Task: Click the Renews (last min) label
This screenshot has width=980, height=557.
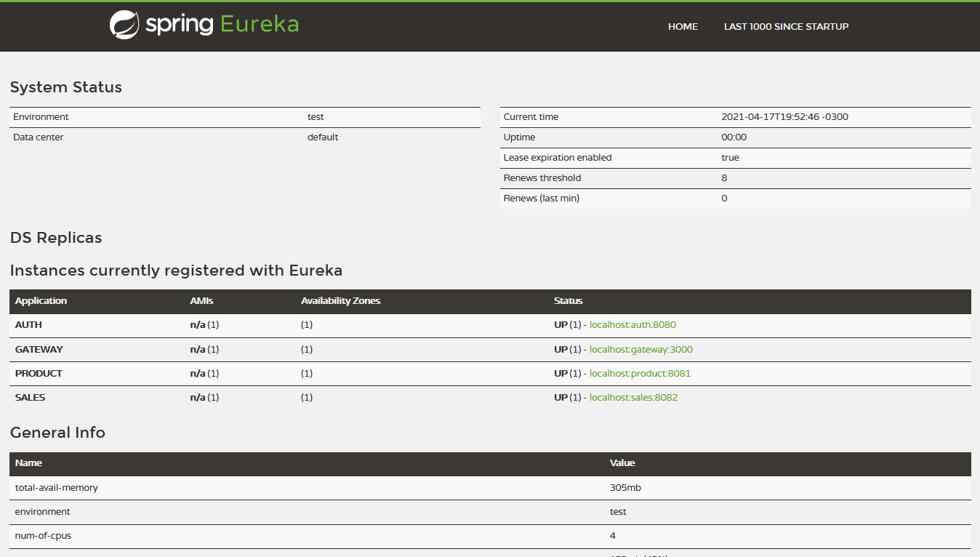Action: pos(542,199)
